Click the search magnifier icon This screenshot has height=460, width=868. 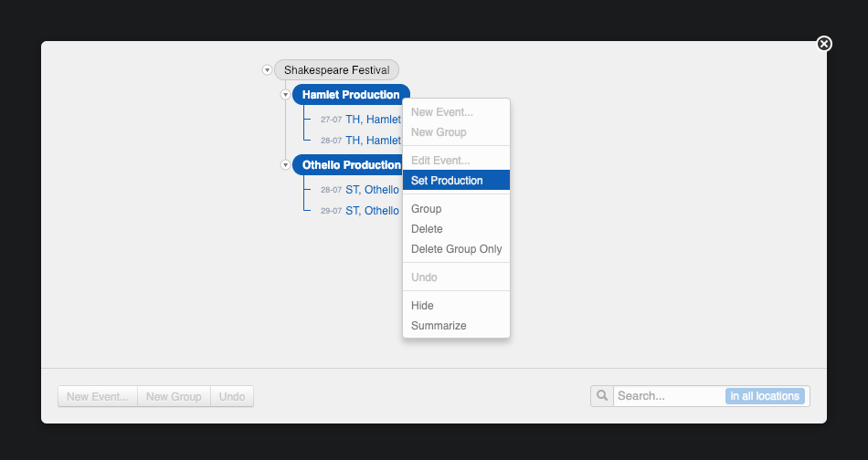602,396
